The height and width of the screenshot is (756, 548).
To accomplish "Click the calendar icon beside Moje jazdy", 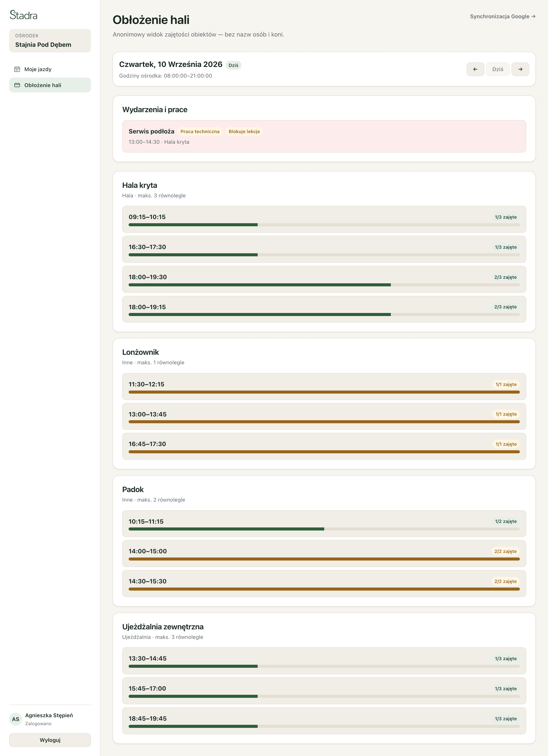I will pyautogui.click(x=17, y=69).
